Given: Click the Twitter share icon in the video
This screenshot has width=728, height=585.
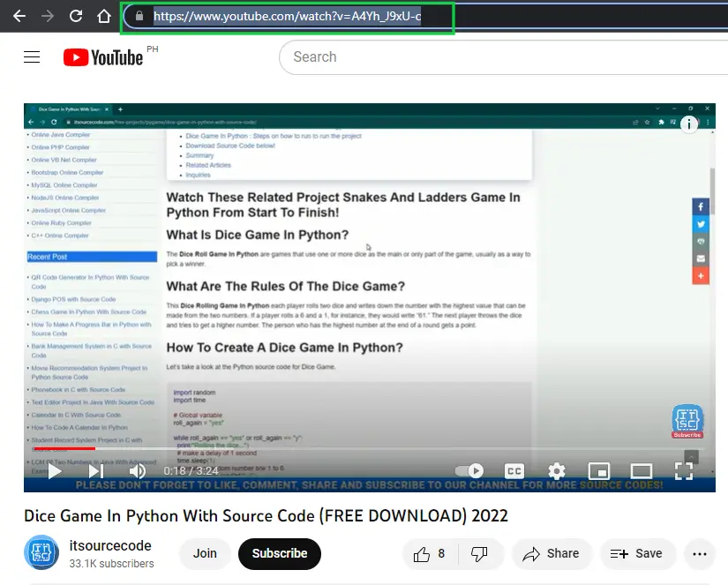Looking at the screenshot, I should [x=701, y=224].
